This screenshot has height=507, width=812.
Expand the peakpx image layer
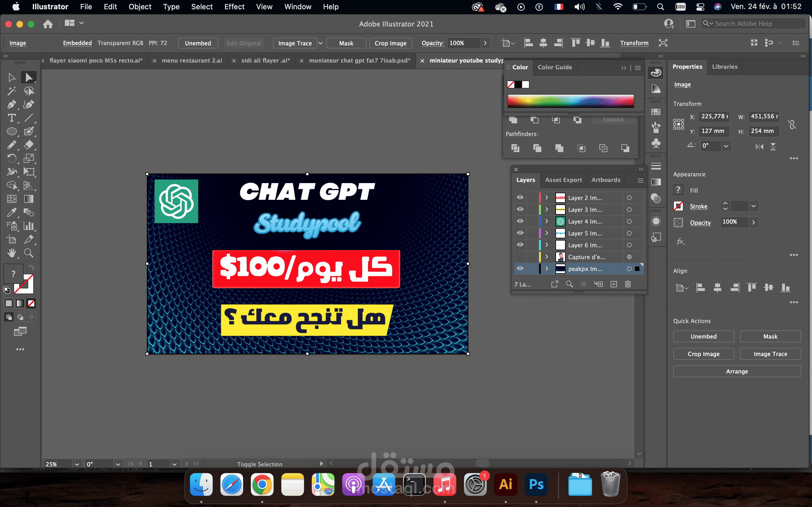547,269
